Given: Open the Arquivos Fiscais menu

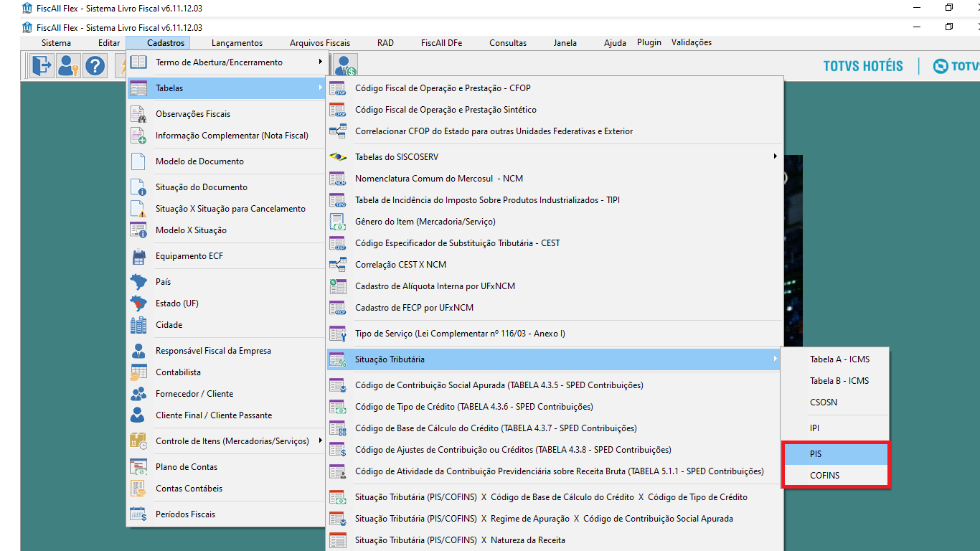Looking at the screenshot, I should [320, 43].
